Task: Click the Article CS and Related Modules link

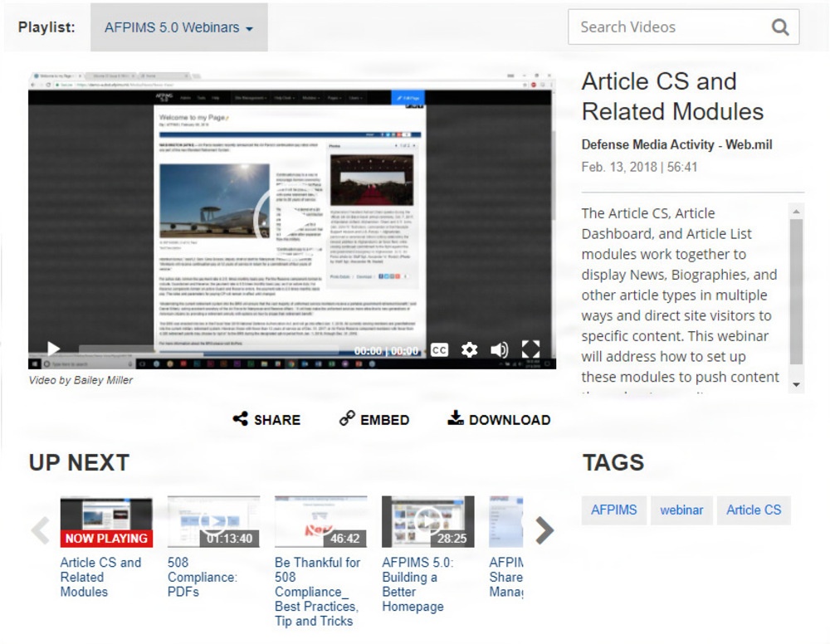Action: pyautogui.click(x=100, y=577)
